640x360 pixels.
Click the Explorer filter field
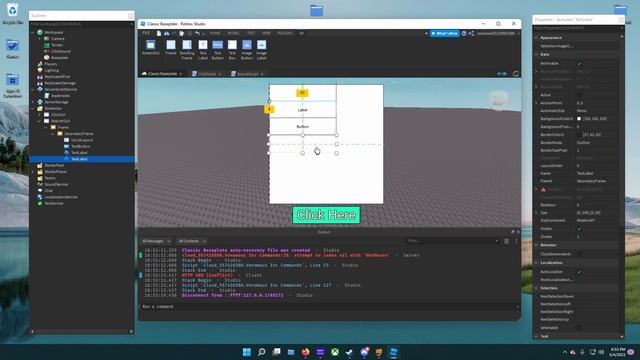82,24
